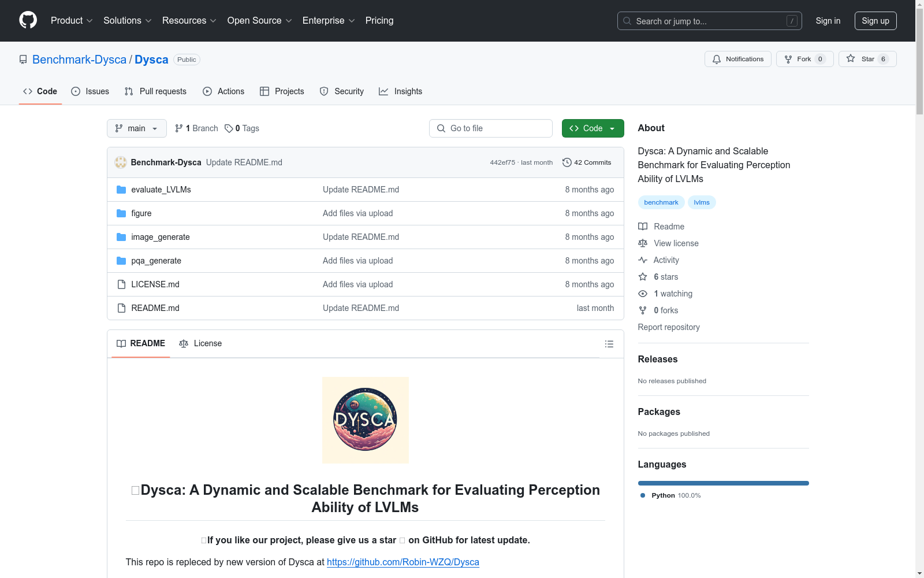924x578 pixels.
Task: Click the image_generate folder icon
Action: tap(121, 237)
